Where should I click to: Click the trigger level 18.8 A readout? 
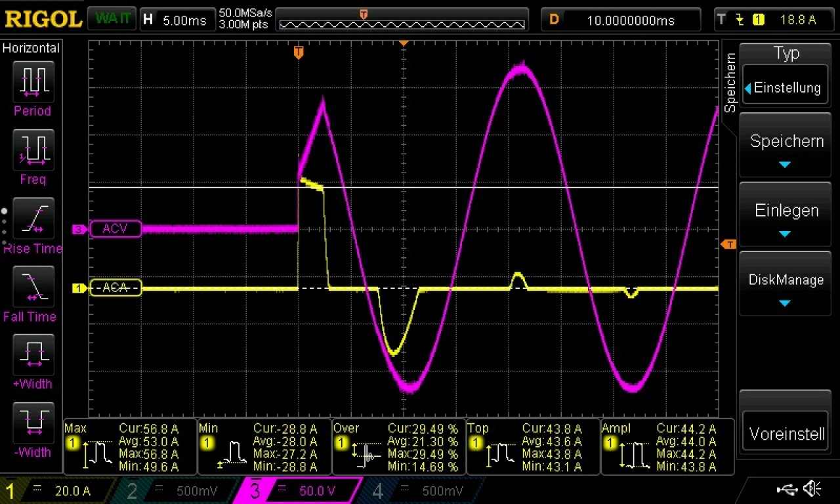797,20
